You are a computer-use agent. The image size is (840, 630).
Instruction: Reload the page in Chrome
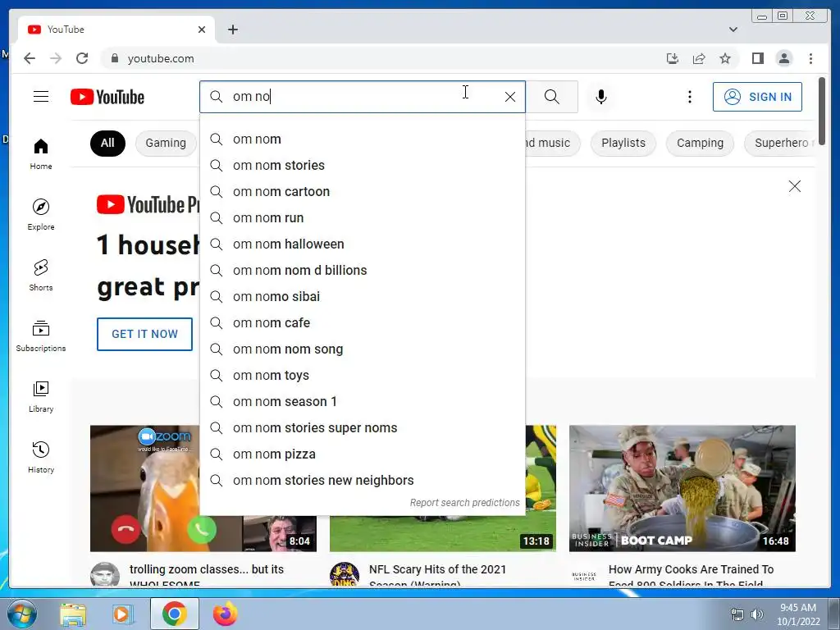coord(82,58)
